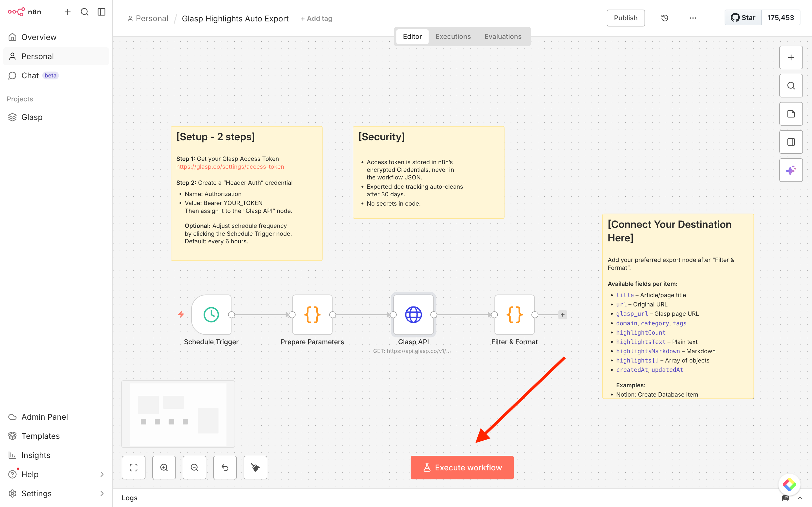This screenshot has height=507, width=812.
Task: Open the three-dots workflow menu
Action: tap(693, 18)
